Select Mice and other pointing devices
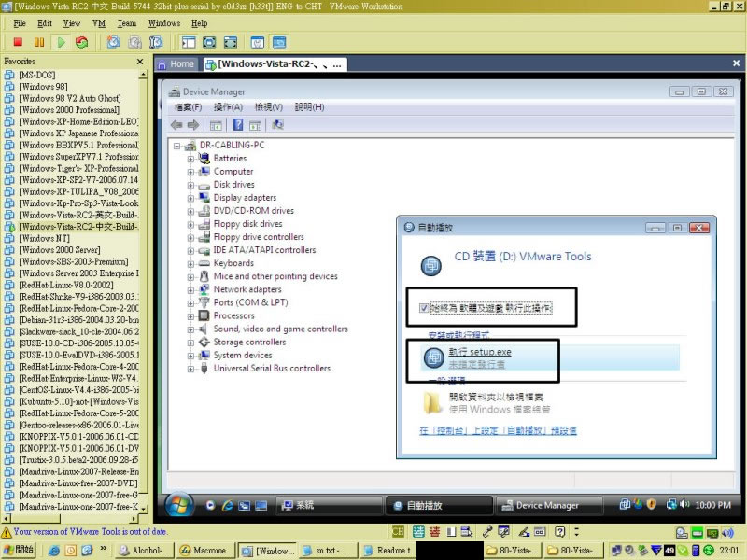This screenshot has width=747, height=560. tap(275, 276)
